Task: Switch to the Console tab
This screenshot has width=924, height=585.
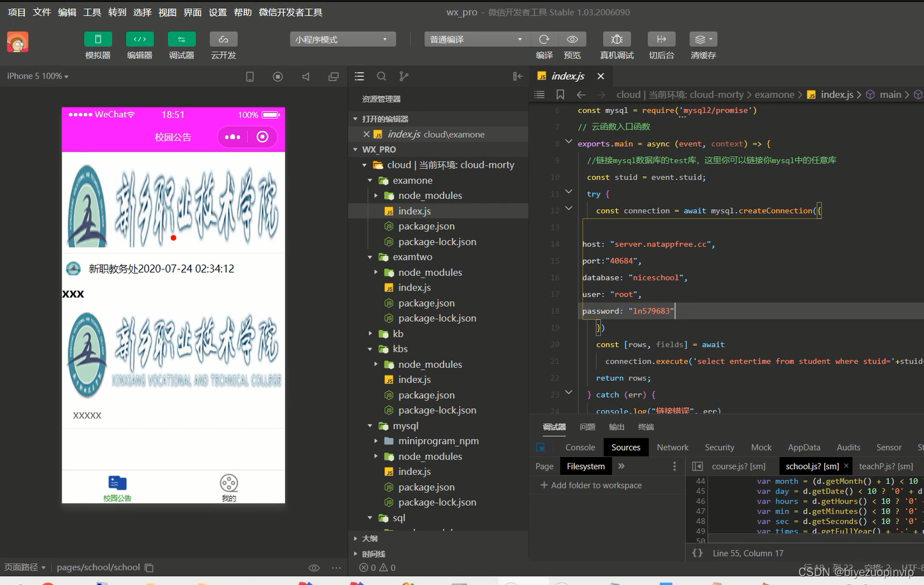Action: point(580,447)
